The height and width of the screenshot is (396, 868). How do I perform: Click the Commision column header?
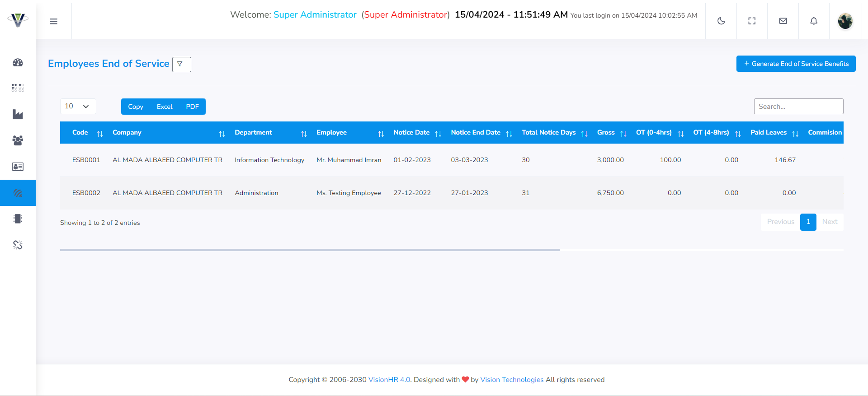click(825, 133)
